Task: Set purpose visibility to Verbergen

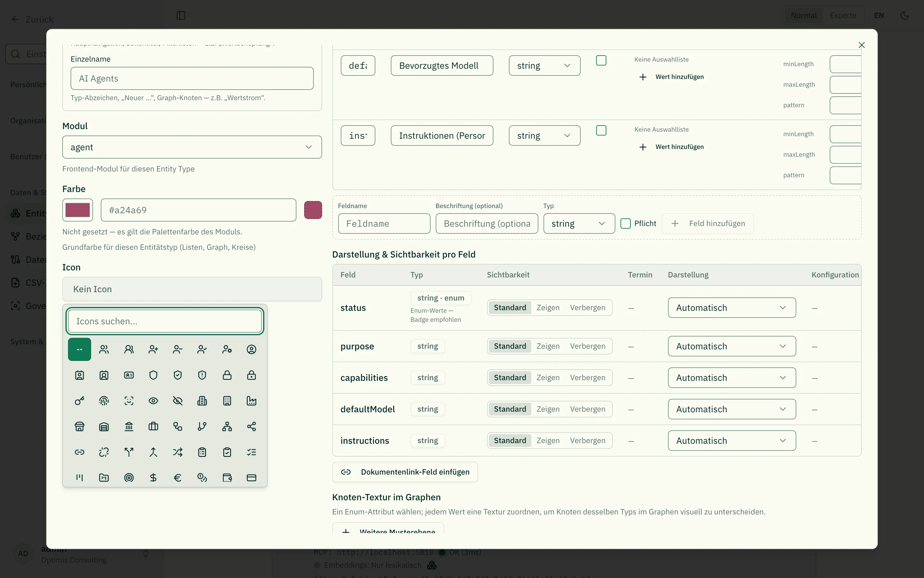Action: (588, 346)
